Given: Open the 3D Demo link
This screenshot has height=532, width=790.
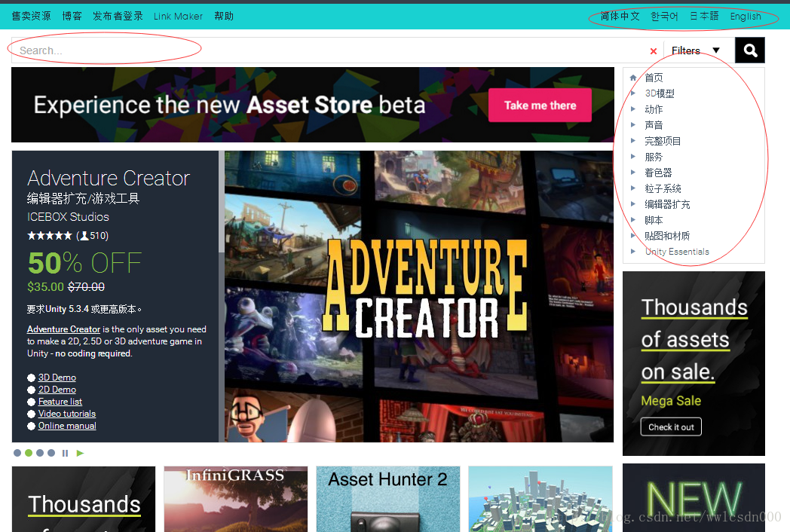Looking at the screenshot, I should coord(57,378).
